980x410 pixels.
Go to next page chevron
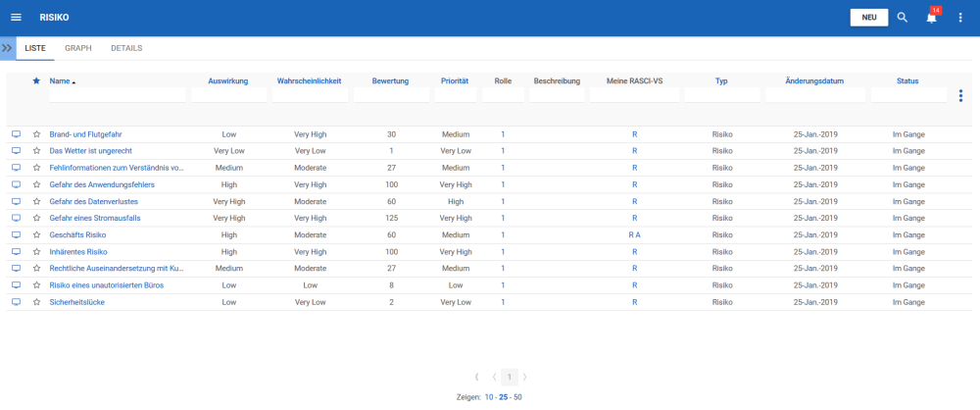524,377
